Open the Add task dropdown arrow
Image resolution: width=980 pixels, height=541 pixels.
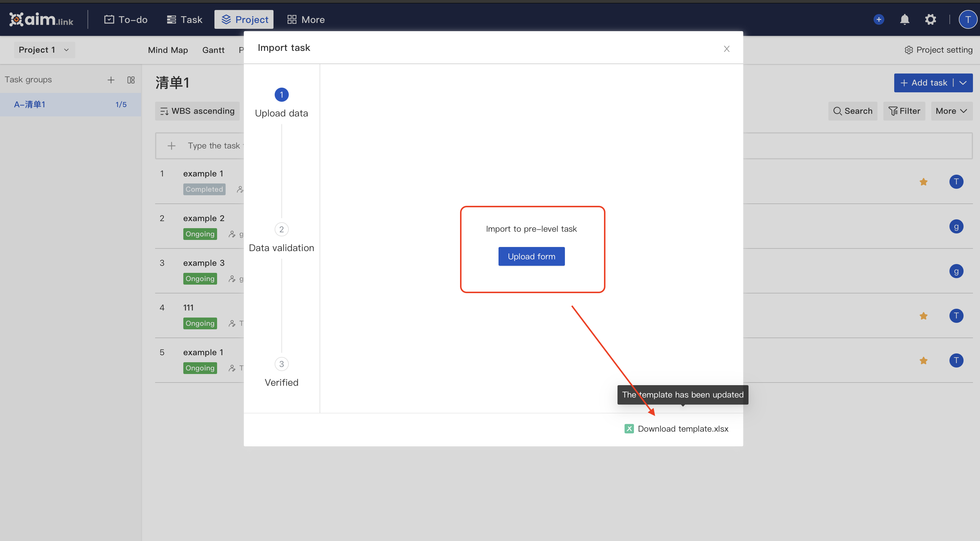coord(963,83)
